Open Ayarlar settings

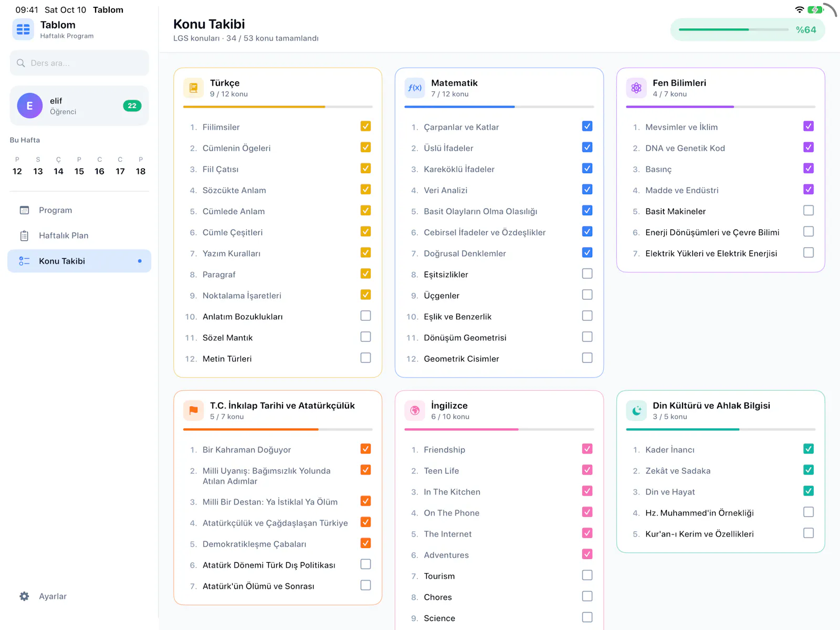pos(79,596)
